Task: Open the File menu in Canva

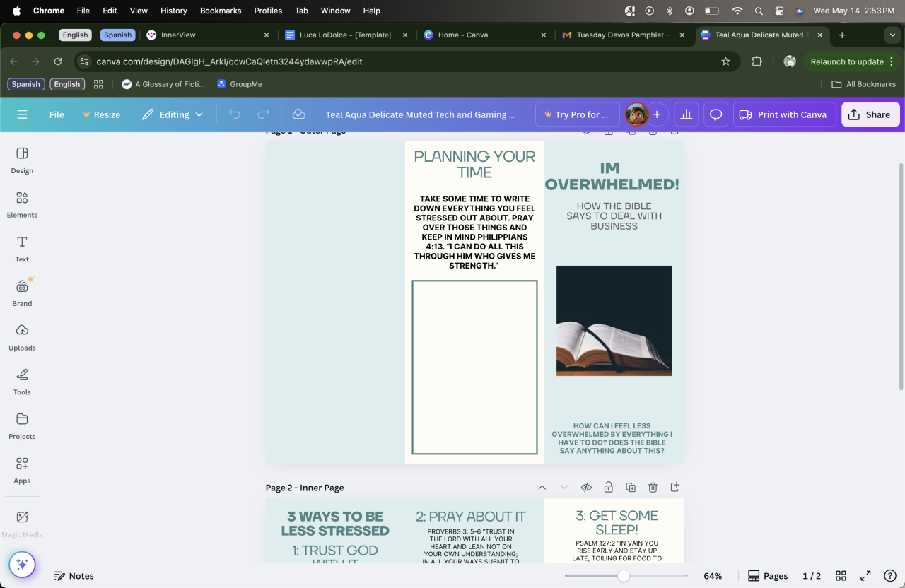Action: tap(57, 114)
